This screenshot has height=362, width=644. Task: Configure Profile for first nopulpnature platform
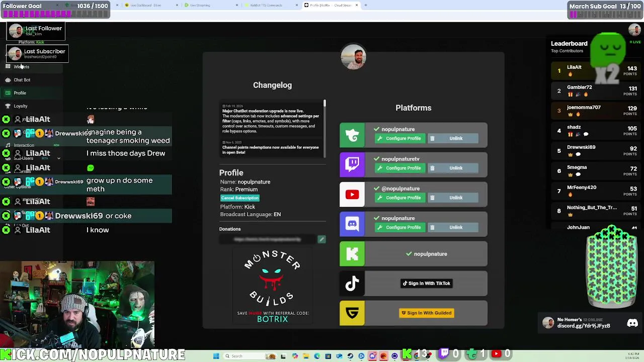[400, 138]
